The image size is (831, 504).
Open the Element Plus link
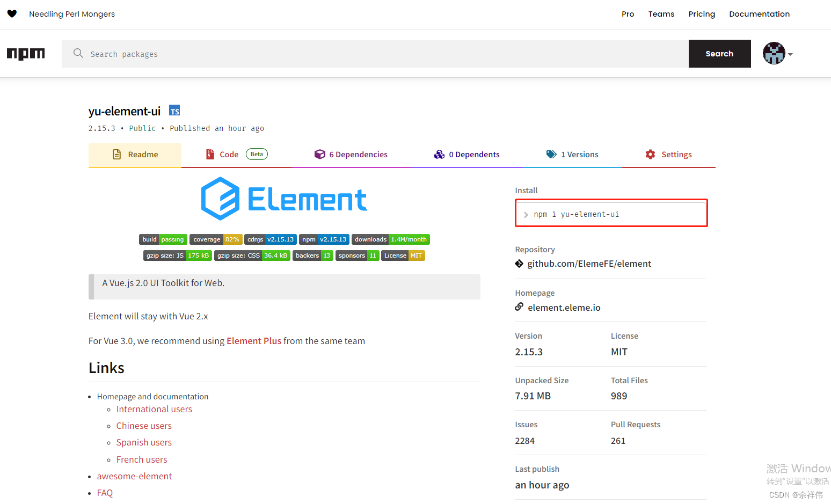[254, 341]
